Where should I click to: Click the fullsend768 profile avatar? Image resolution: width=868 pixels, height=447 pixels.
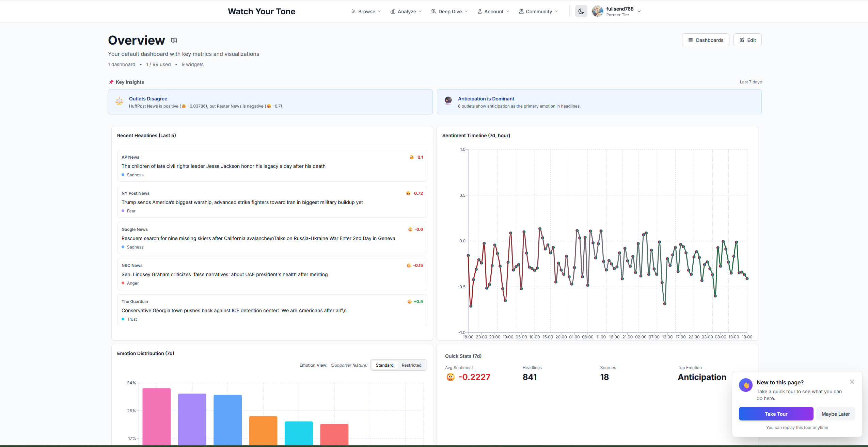597,11
